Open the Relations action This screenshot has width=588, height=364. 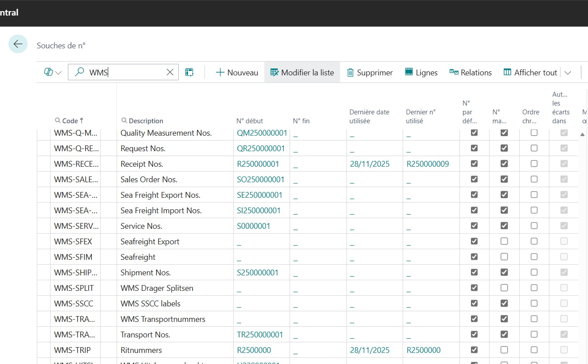(x=470, y=72)
